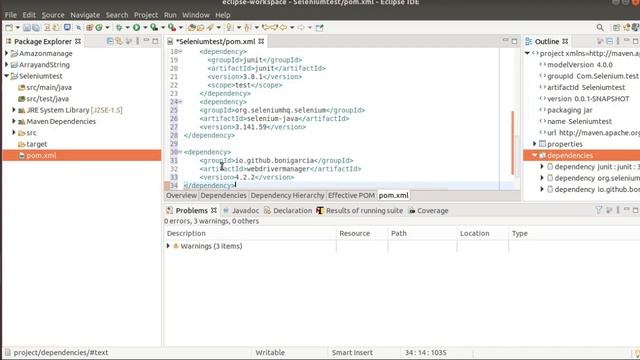Sort by Location column header
This screenshot has height=360, width=640.
point(483,233)
